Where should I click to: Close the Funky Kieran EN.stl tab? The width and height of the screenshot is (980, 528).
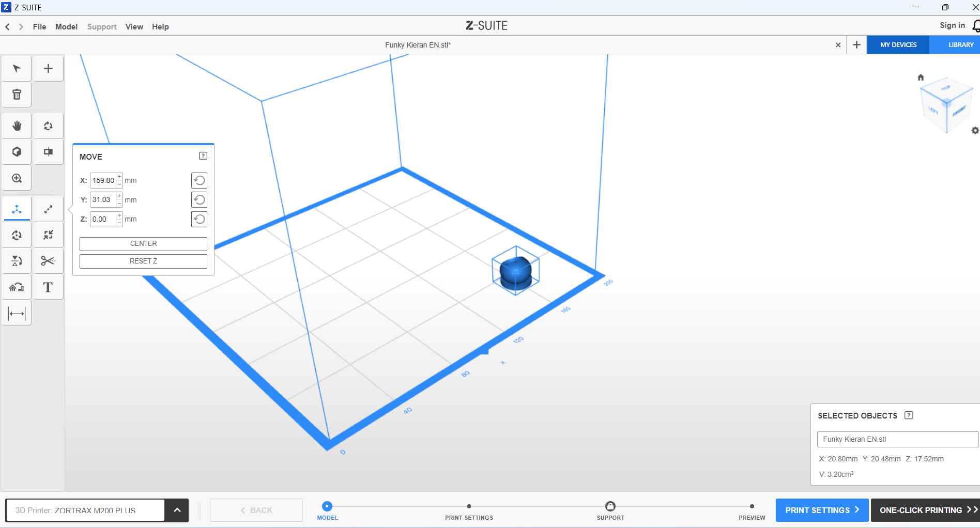838,45
